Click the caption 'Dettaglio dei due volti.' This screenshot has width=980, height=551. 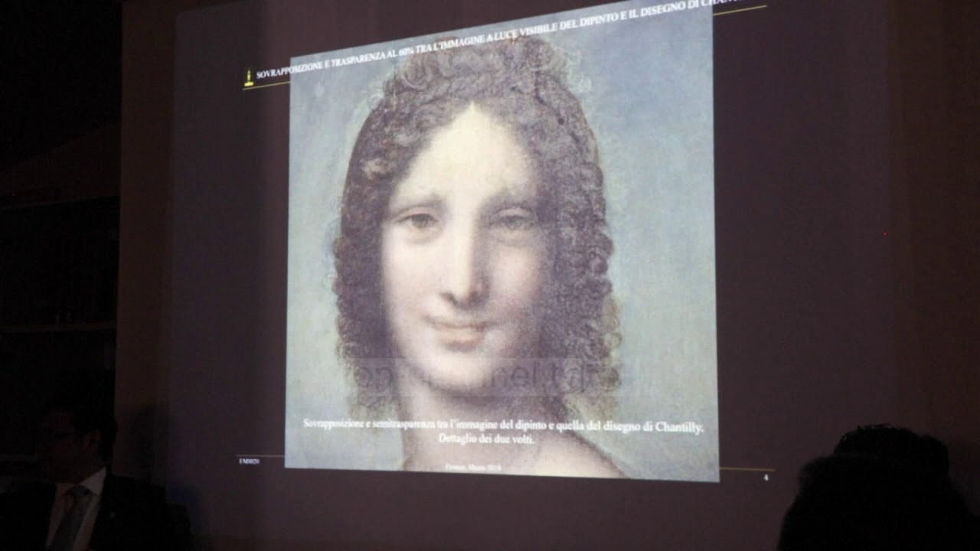(x=487, y=440)
